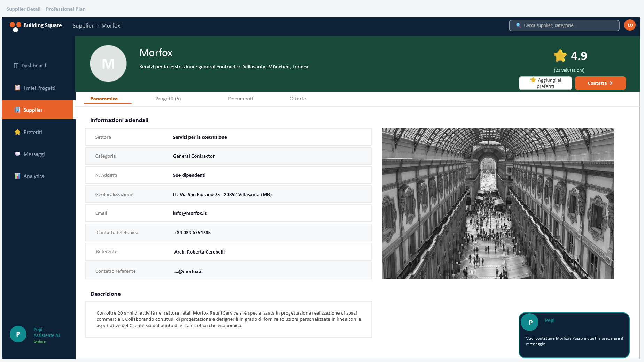
Task: Open Preferiti star icon in the sidebar
Action: [x=17, y=132]
